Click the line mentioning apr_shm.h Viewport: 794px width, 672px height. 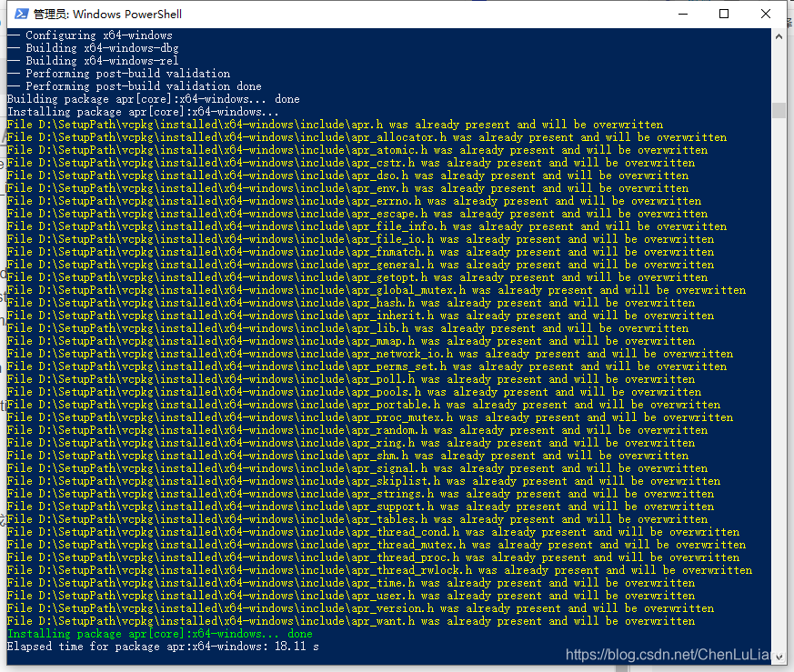(x=347, y=456)
